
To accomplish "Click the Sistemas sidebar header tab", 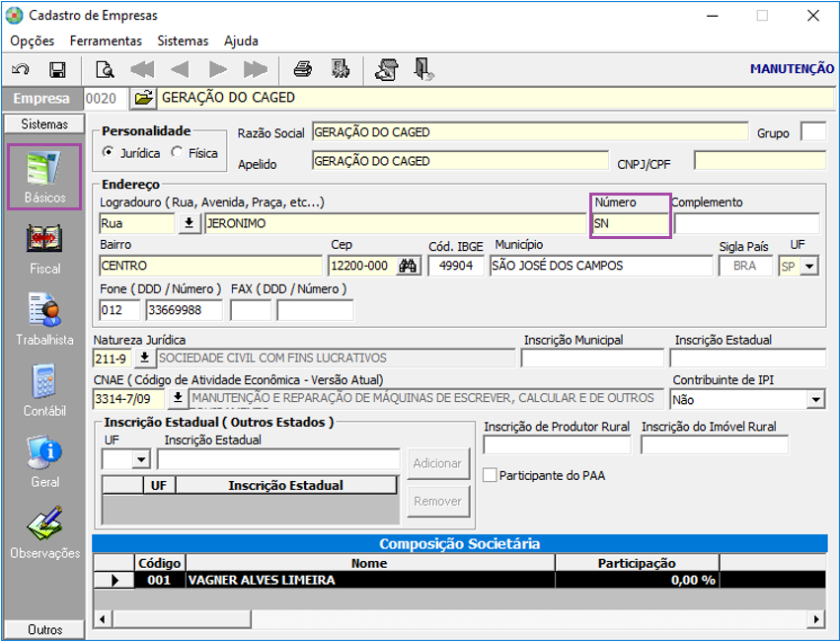I will click(44, 123).
